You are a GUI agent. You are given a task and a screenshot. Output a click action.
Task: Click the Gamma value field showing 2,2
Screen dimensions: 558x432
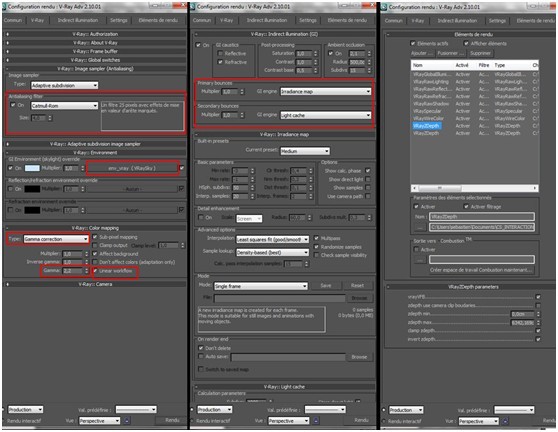73,271
